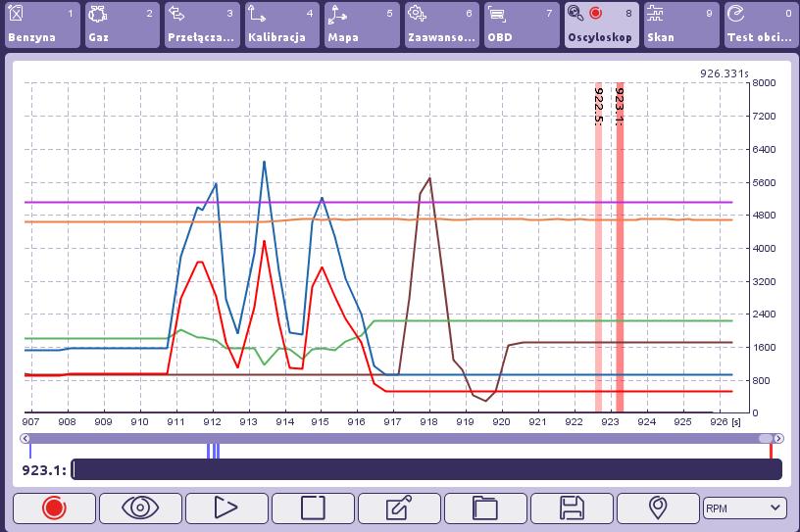Click the group of blue marker ticks in the overview
Image resolution: width=800 pixels, height=532 pixels.
[x=214, y=452]
